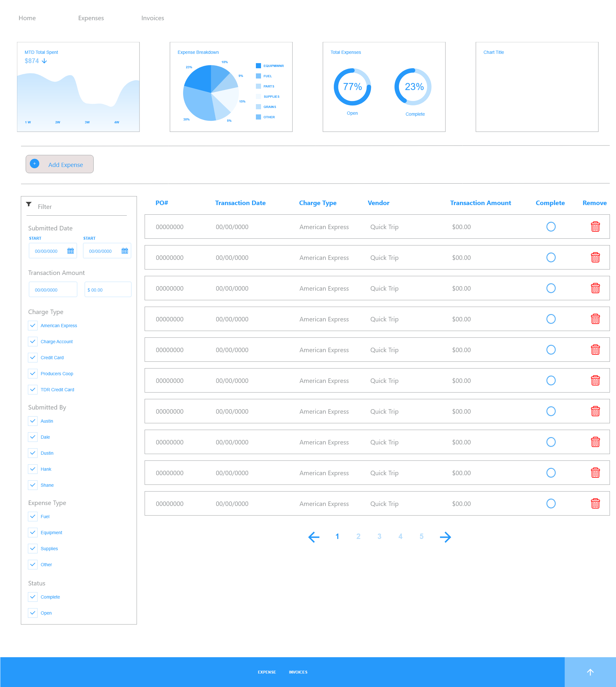Click the MTD Total Spent down arrow
The width and height of the screenshot is (616, 687).
point(44,61)
